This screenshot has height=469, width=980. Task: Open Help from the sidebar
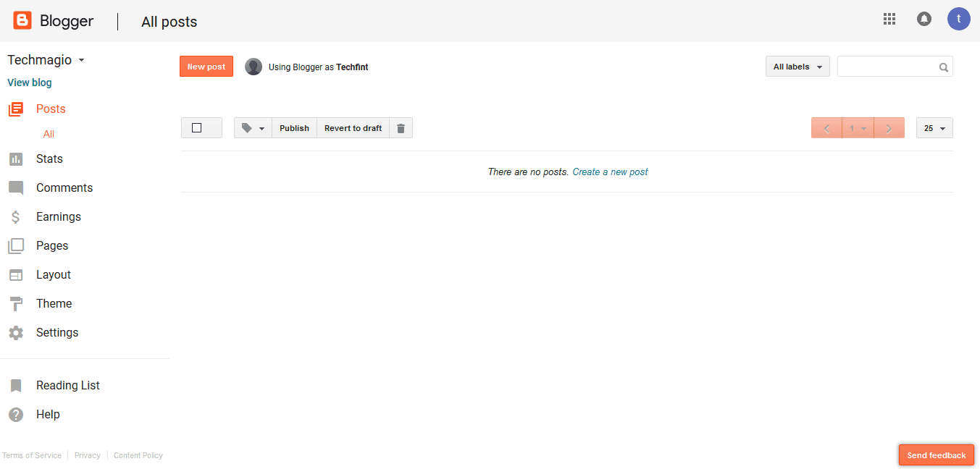tap(48, 414)
